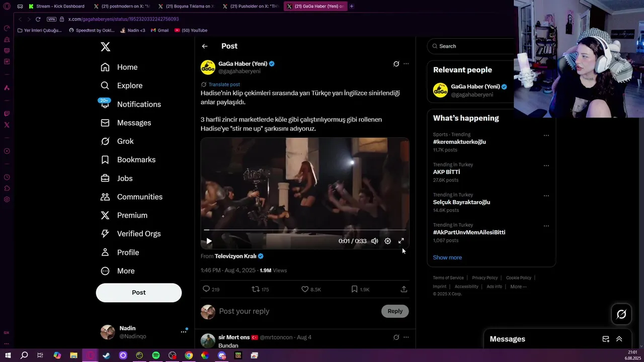Open Gmail bookmark
This screenshot has width=644, height=362.
(159, 30)
